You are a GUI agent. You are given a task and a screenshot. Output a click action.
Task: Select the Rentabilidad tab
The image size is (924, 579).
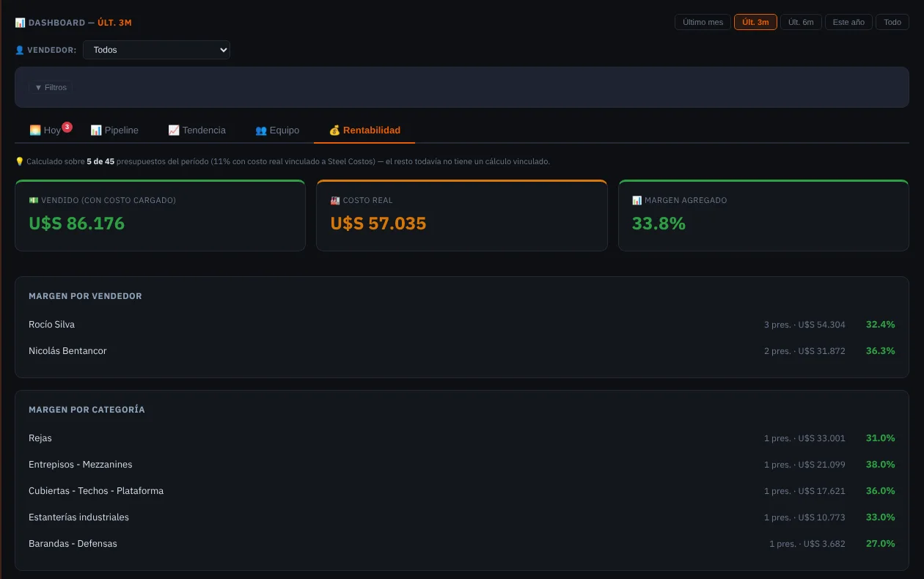click(364, 130)
